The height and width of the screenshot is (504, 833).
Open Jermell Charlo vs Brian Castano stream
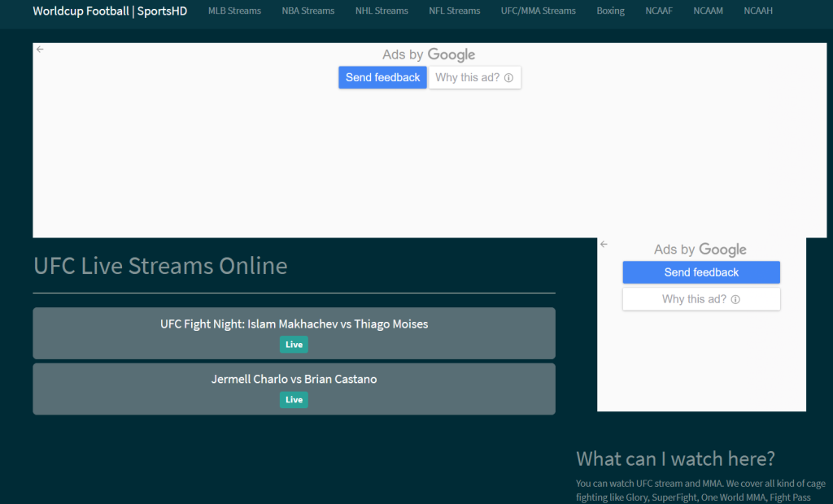(294, 380)
